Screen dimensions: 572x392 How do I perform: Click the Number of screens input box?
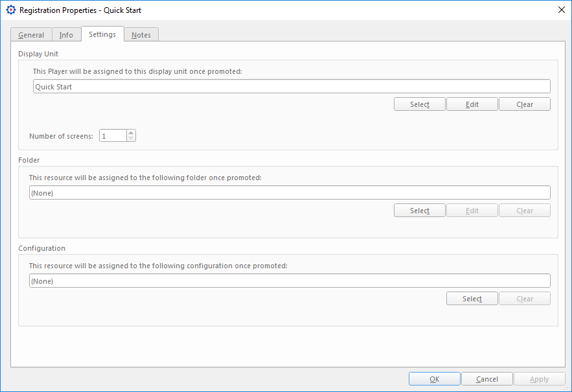click(x=113, y=136)
